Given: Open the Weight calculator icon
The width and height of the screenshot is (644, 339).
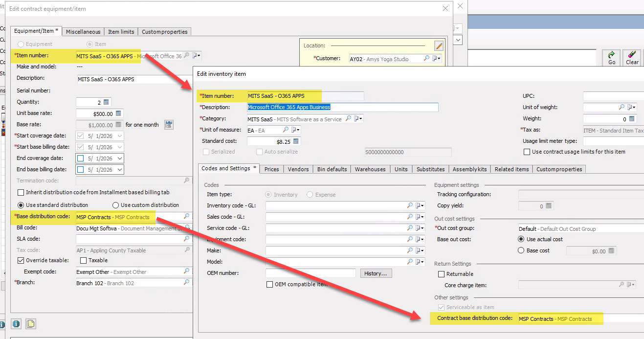Looking at the screenshot, I should 632,119.
